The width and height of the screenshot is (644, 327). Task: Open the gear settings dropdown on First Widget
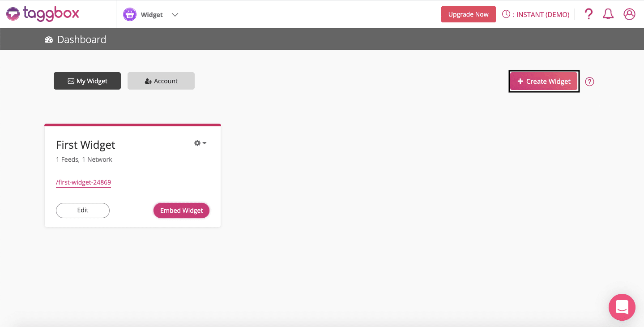(x=200, y=143)
